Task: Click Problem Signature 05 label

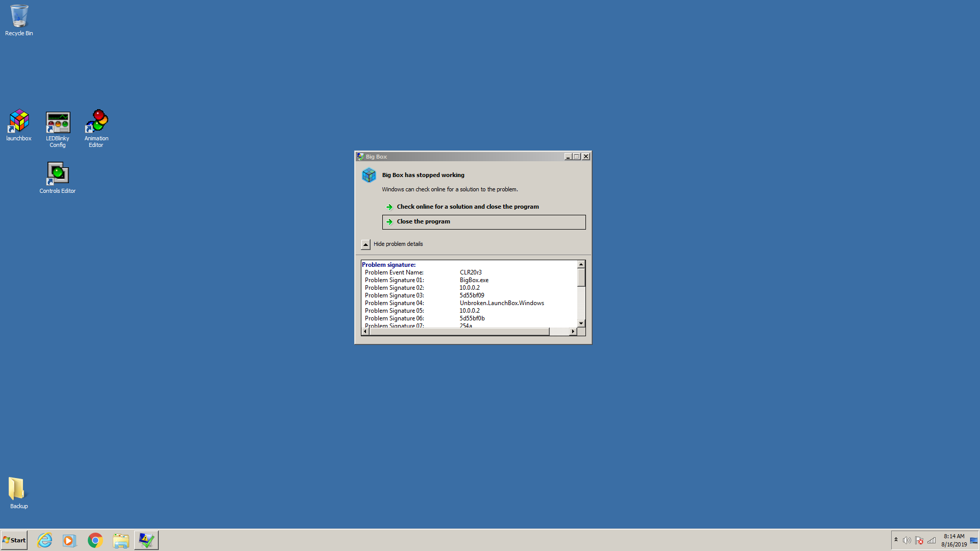Action: click(394, 311)
